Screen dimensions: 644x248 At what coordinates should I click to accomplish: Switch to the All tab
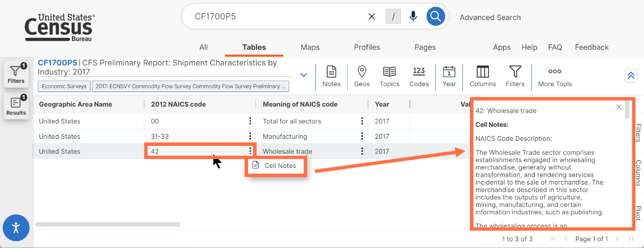[203, 47]
